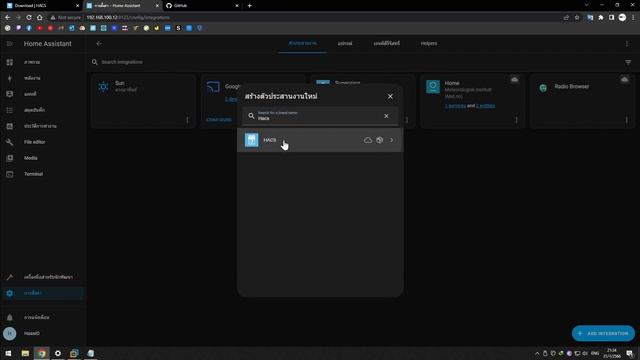Click the CONFIGURE button on Google card
Screen dimensions: 640x360
(219, 120)
